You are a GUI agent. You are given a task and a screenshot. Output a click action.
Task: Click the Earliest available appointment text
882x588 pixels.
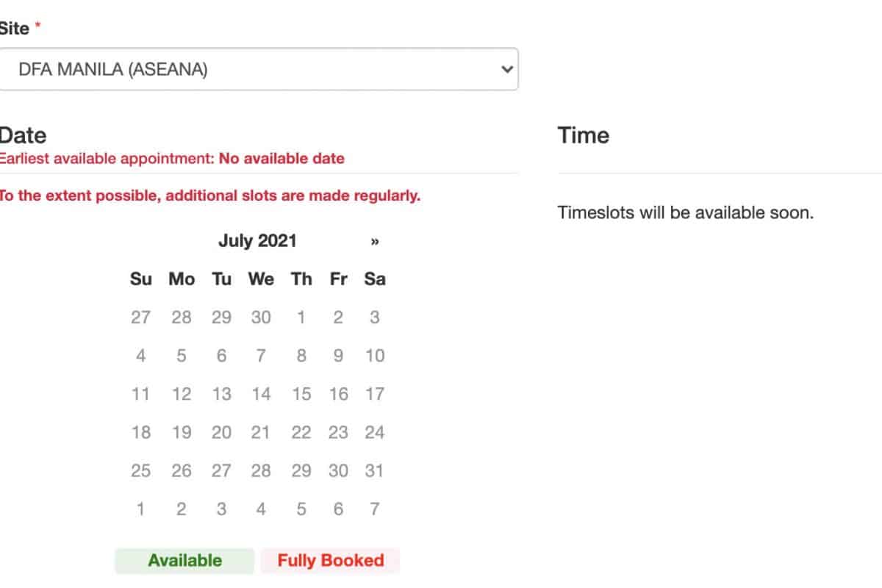click(172, 159)
